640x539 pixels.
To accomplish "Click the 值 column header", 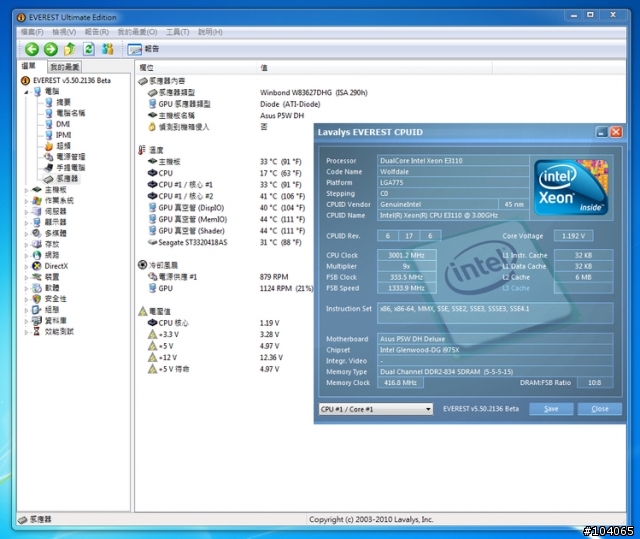I will click(x=374, y=68).
